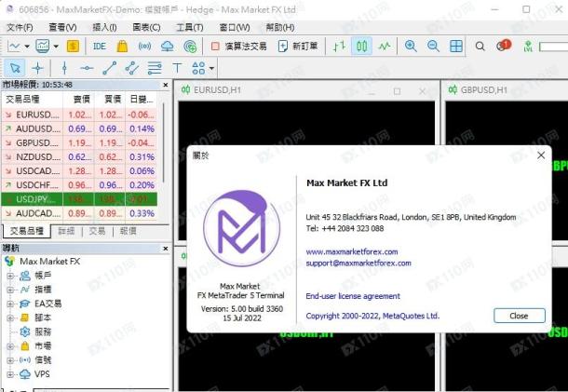This screenshot has width=568, height=392.
Task: Open the www.maxmarketforex.com link
Action: [352, 251]
